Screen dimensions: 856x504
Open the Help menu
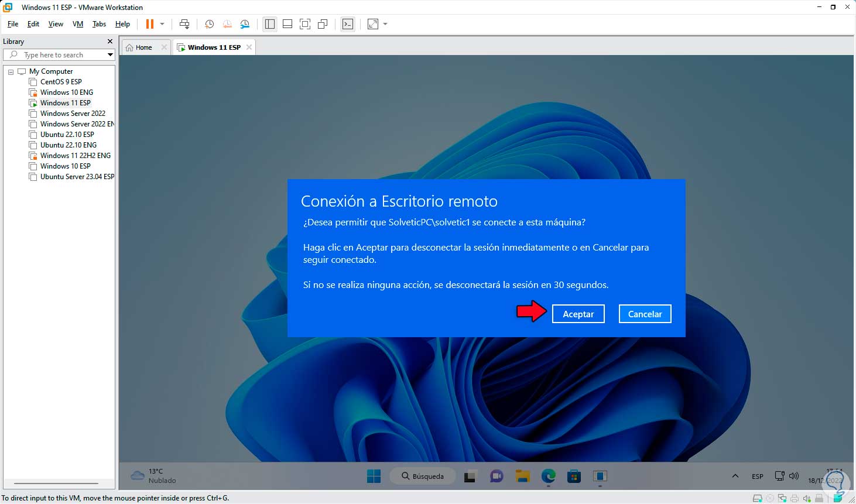pos(122,24)
